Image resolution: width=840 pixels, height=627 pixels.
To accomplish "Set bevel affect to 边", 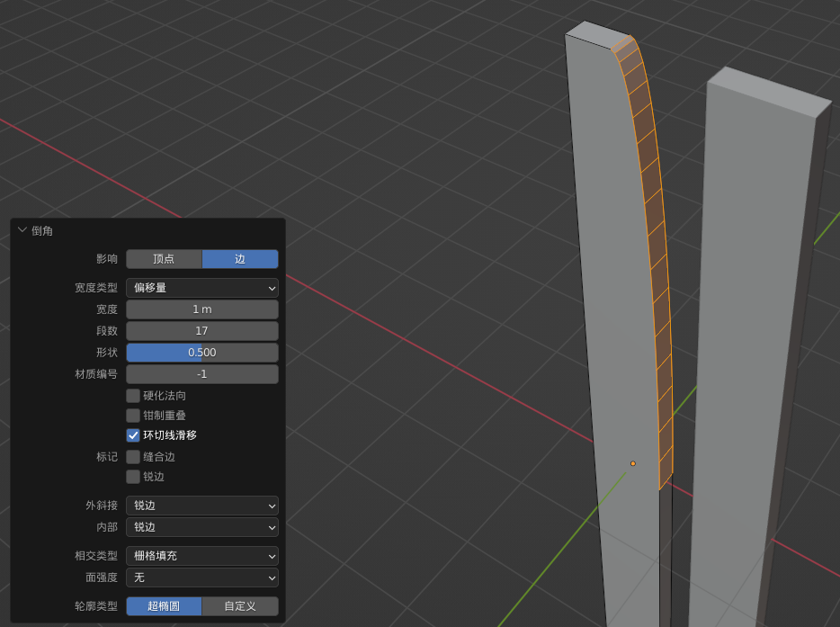I will click(x=240, y=259).
